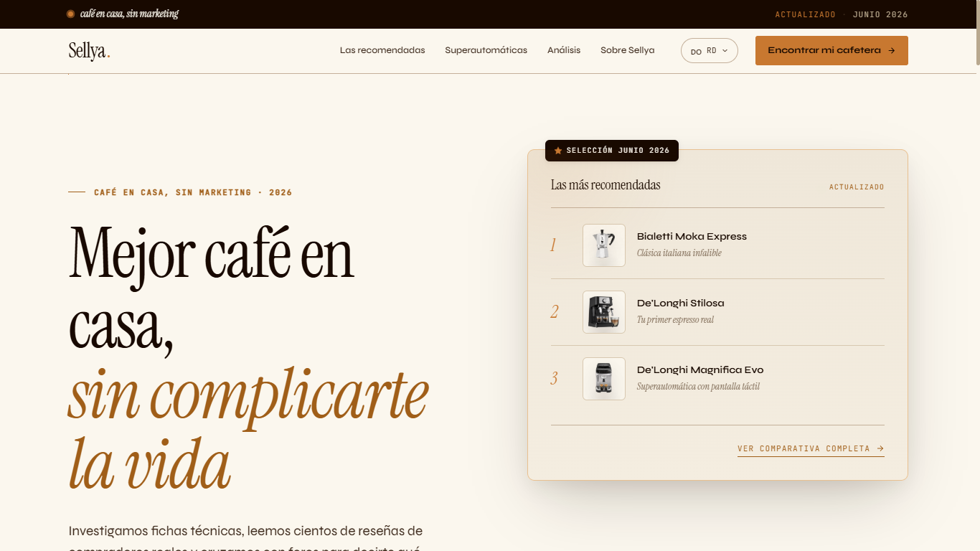
Task: Click 'CAFÉ EN CASA, SIN MARKETING · 2026' eyebrow
Action: pos(193,192)
